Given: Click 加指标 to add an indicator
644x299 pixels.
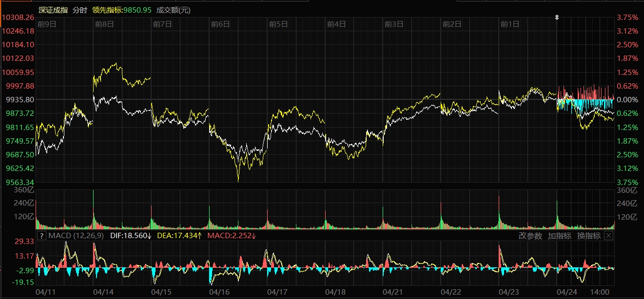Looking at the screenshot, I should point(560,236).
